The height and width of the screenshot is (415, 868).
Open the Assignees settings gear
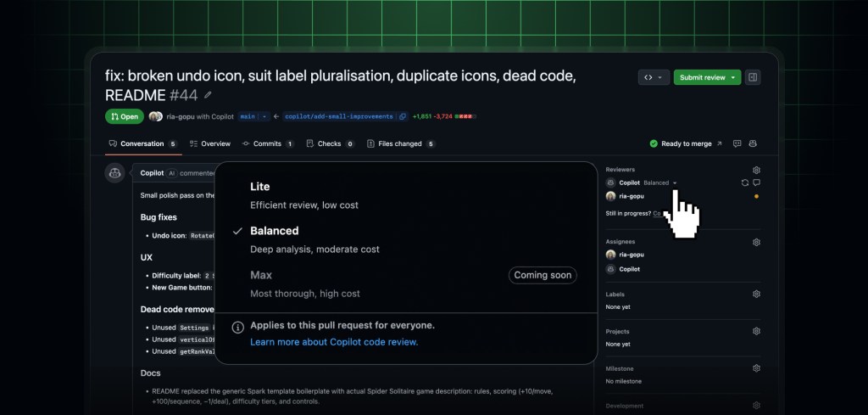pos(756,242)
